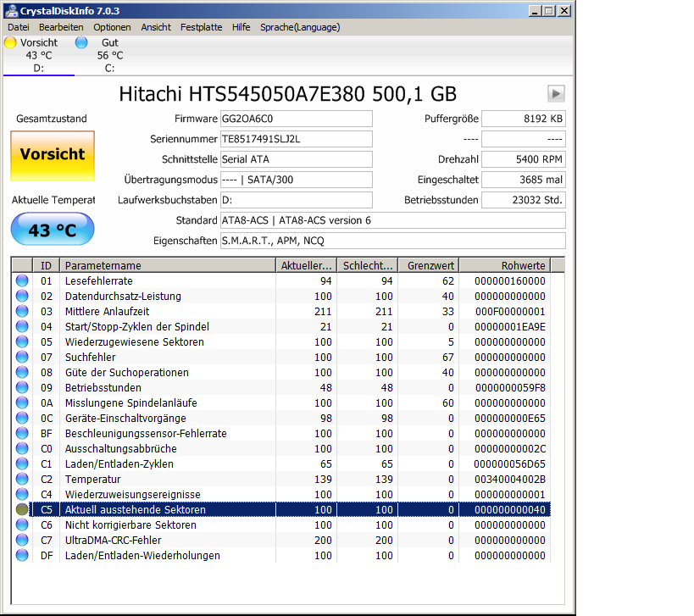
Task: Open the Hilfe menu
Action: (242, 27)
